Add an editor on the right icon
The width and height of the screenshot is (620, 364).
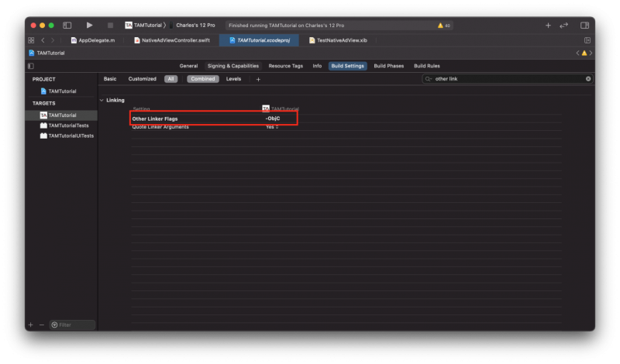pyautogui.click(x=587, y=40)
